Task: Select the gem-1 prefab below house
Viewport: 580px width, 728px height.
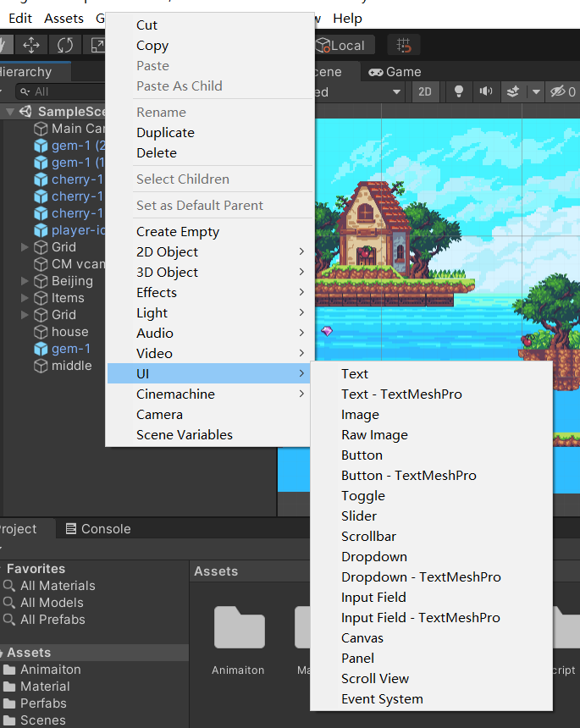Action: tap(70, 349)
